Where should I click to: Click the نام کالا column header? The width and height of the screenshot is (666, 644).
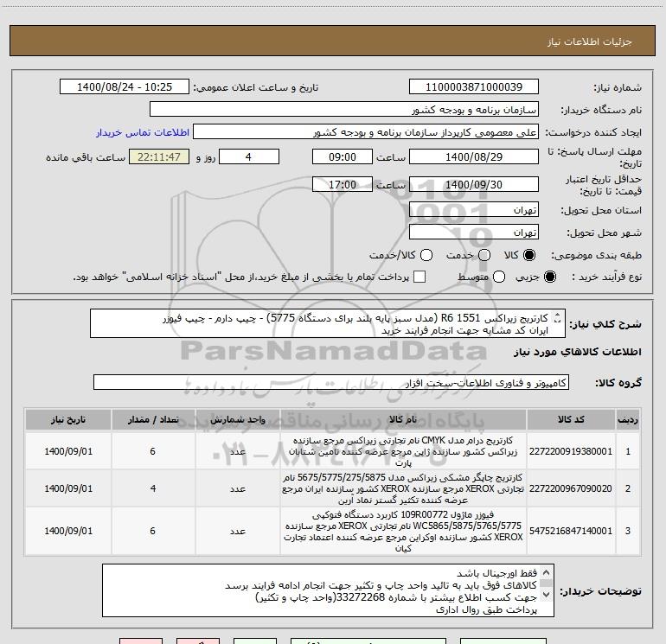coord(403,420)
